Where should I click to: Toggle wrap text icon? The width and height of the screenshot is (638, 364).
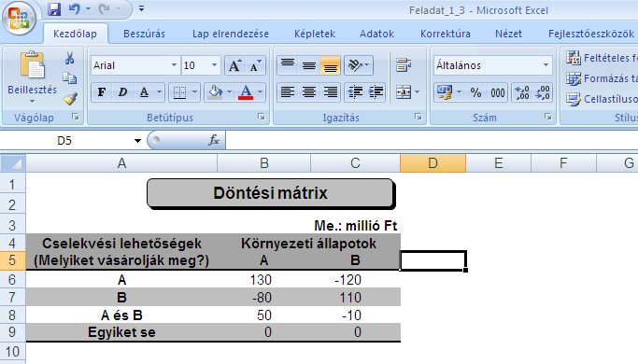(404, 65)
